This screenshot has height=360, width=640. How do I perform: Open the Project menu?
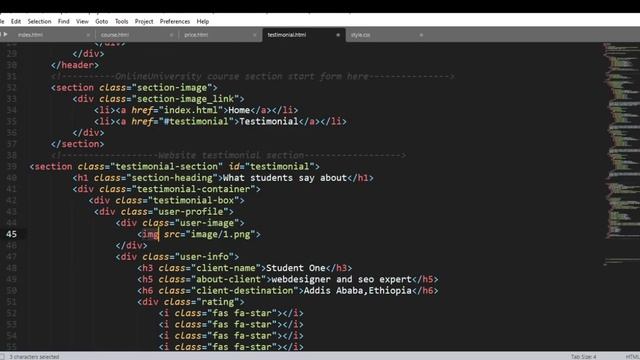(144, 21)
